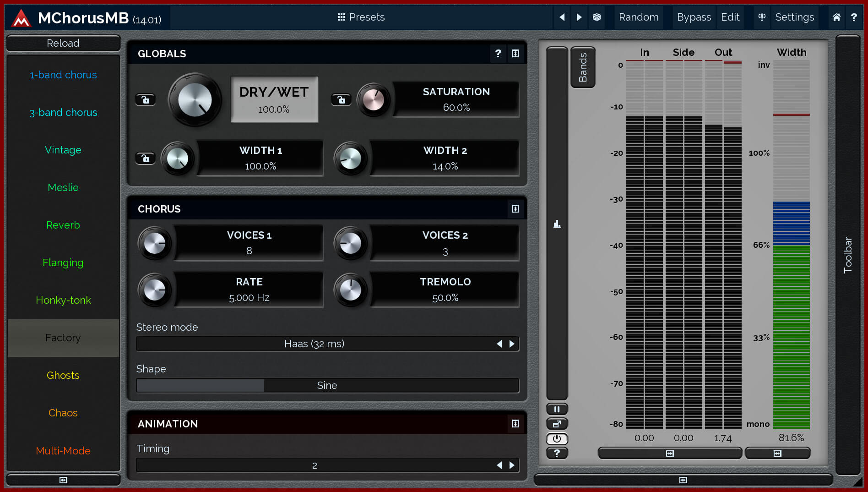Click the meter popup window icon

point(557,424)
